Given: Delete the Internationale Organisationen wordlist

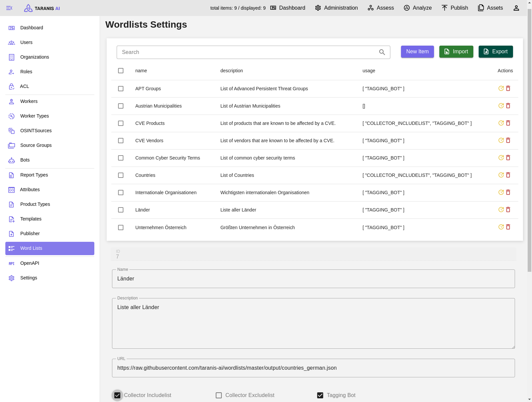Looking at the screenshot, I should [x=508, y=192].
